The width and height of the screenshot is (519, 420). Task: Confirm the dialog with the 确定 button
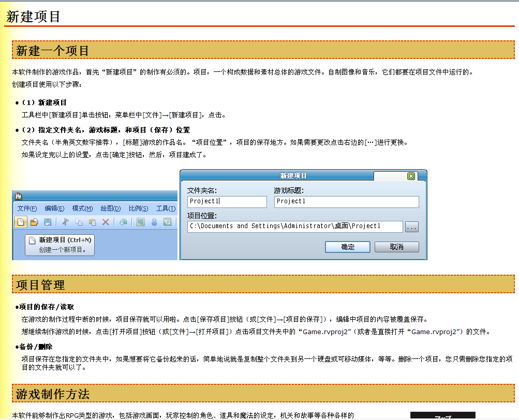348,247
